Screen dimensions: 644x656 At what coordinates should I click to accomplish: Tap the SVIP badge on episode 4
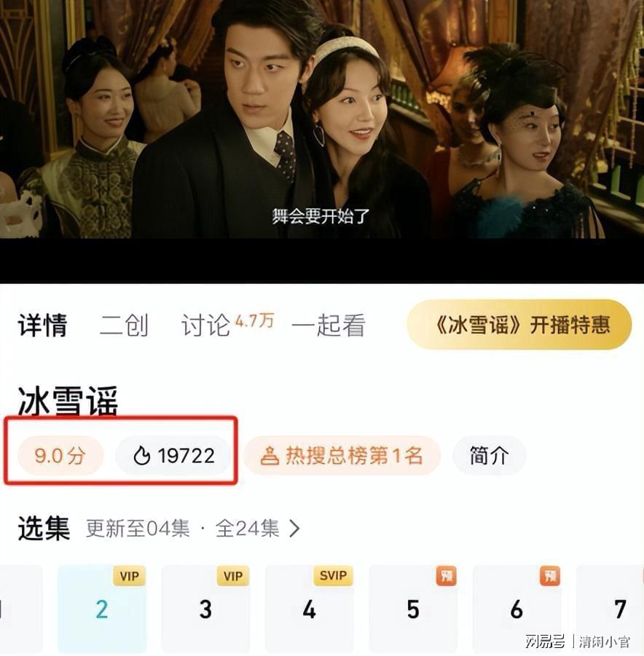[333, 576]
